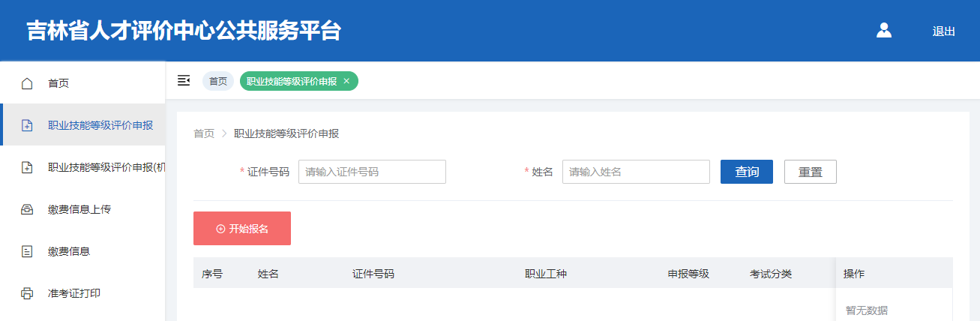Click the 职业技能等级评价申报 sidebar file icon
This screenshot has width=980, height=321.
pos(27,125)
